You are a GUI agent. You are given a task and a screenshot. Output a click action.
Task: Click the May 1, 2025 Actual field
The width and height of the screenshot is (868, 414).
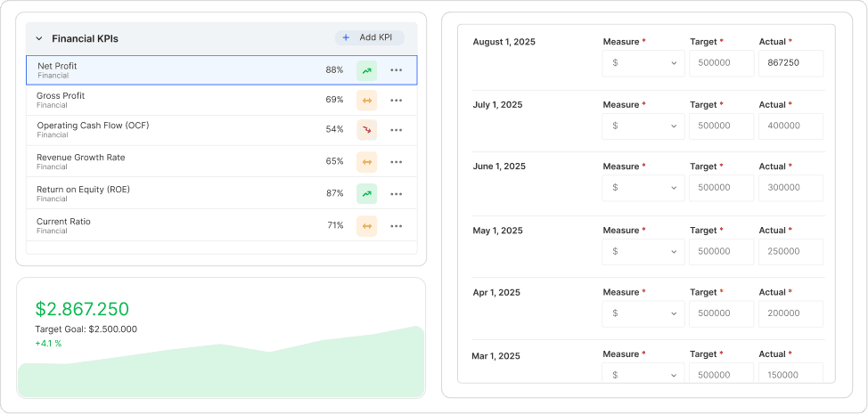(x=790, y=251)
